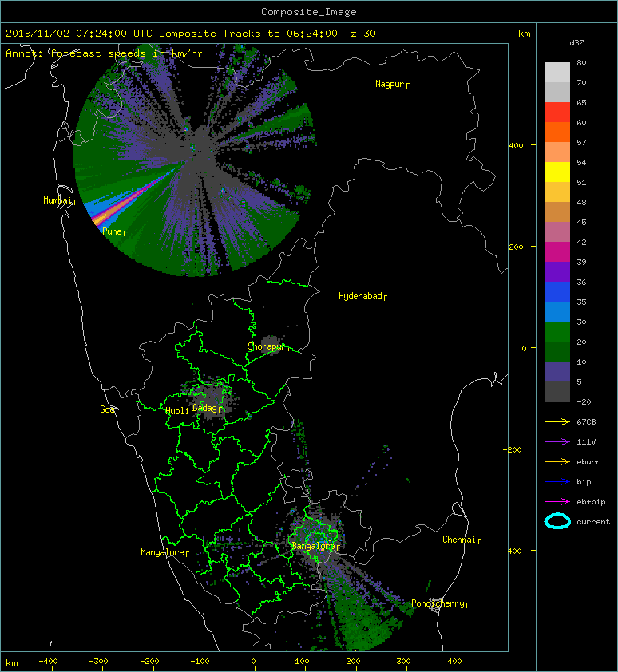Select the red swatch between 65 and 60 dBZ
The image size is (618, 672).
coord(557,113)
